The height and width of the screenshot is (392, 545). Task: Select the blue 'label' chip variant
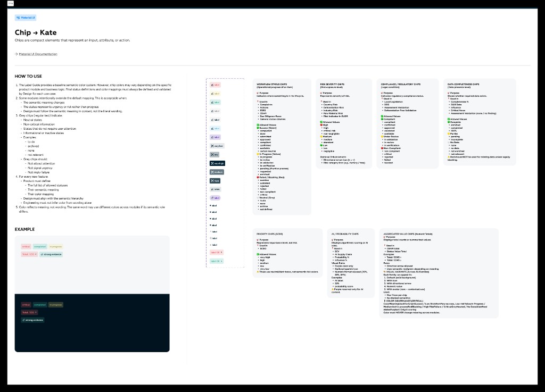point(215,129)
